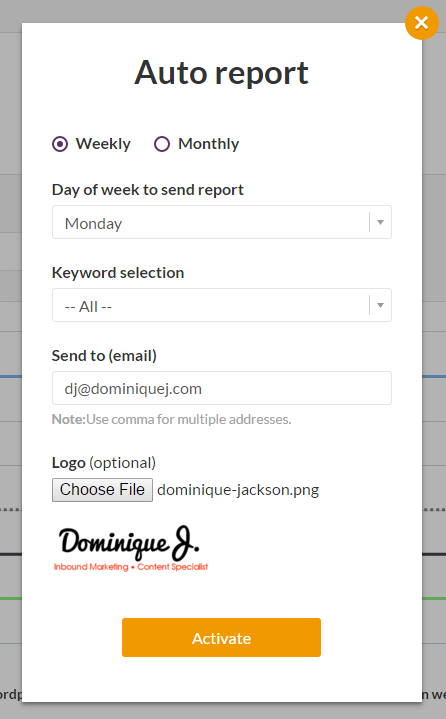Select the Weekly radio button
Image resolution: width=446 pixels, height=719 pixels.
point(60,144)
